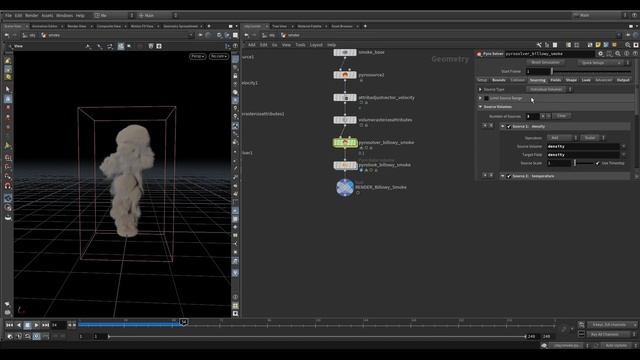Click the Source Volume density field
Image resolution: width=640 pixels, height=360 pixels.
click(583, 146)
